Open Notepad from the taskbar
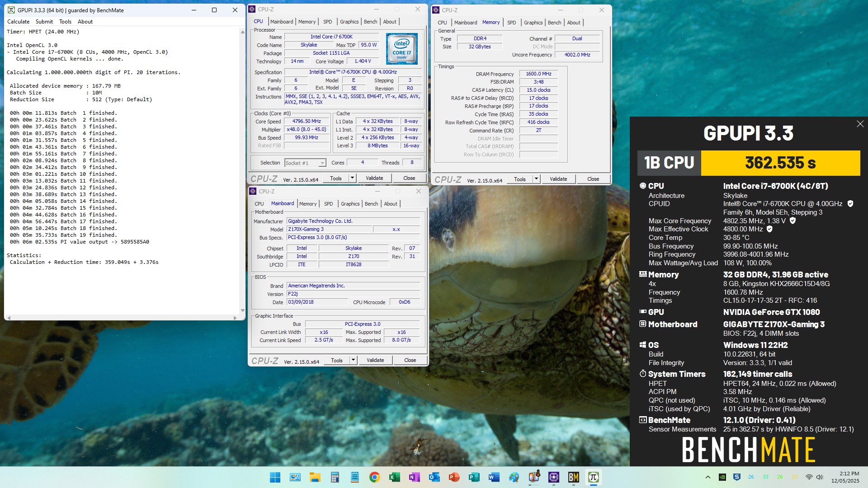The image size is (868, 488). coord(354,477)
